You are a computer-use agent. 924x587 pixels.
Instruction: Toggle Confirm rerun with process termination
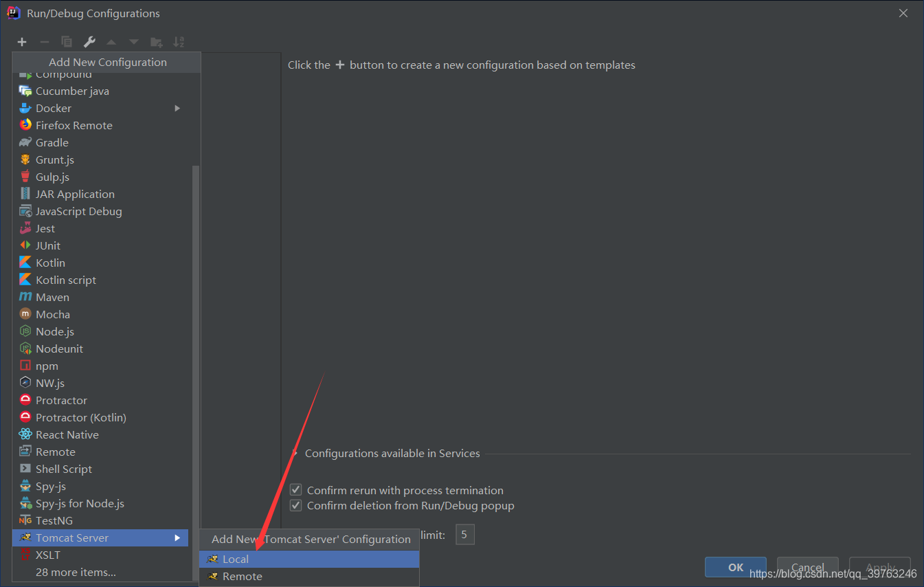296,490
